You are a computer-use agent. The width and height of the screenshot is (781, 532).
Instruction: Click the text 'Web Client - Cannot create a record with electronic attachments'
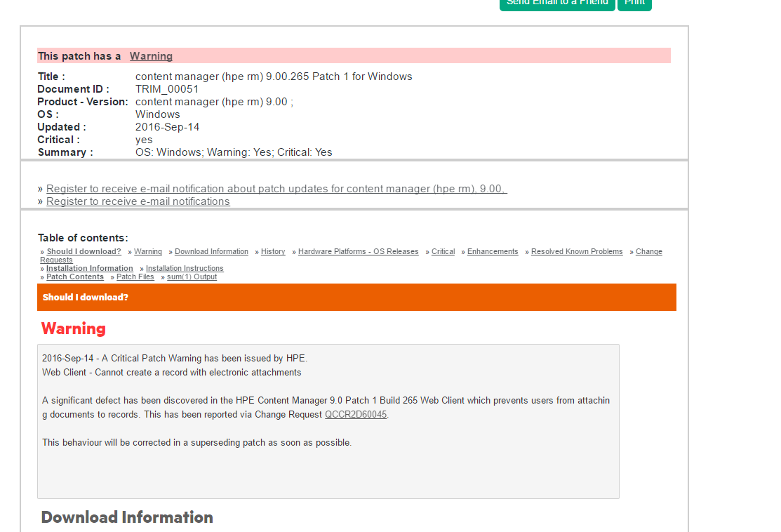pyautogui.click(x=172, y=373)
